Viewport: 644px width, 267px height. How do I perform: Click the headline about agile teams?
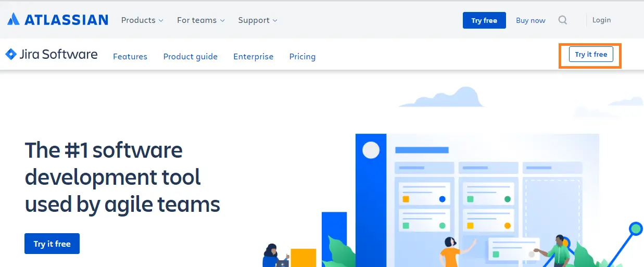[x=122, y=177]
